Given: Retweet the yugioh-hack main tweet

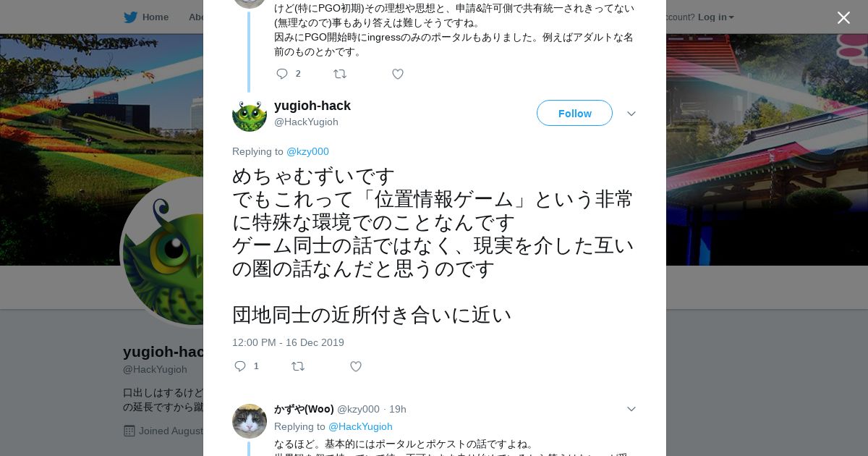Looking at the screenshot, I should (298, 366).
